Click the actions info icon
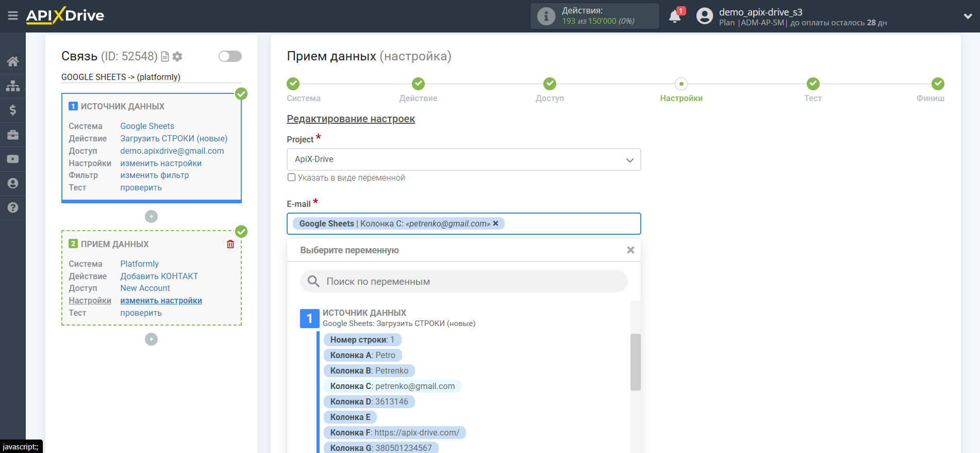This screenshot has width=980, height=453. (x=546, y=16)
